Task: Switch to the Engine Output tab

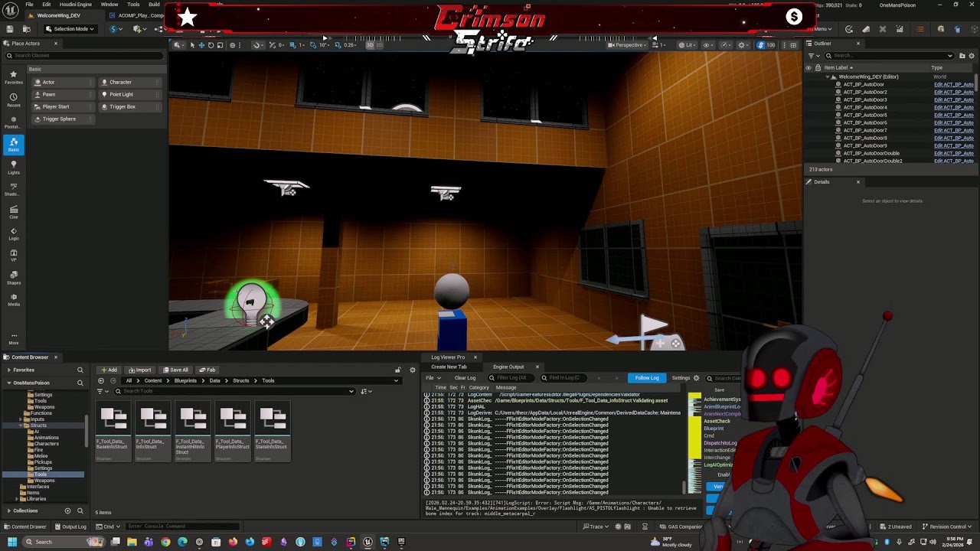Action: click(x=508, y=367)
